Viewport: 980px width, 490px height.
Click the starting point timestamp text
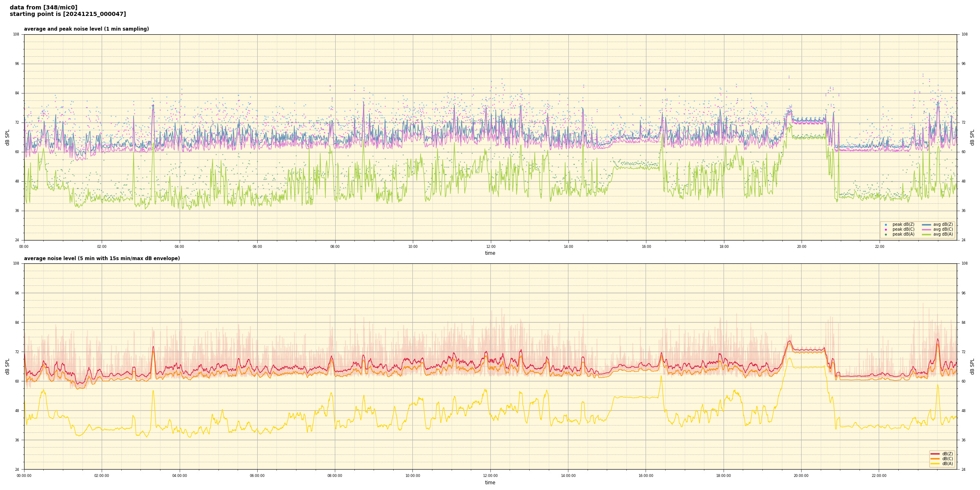coord(68,14)
